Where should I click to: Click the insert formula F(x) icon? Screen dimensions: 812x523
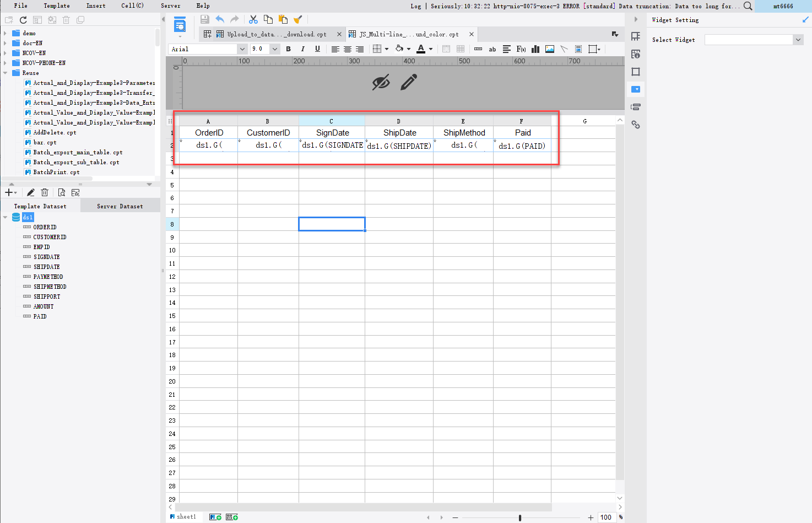point(521,49)
